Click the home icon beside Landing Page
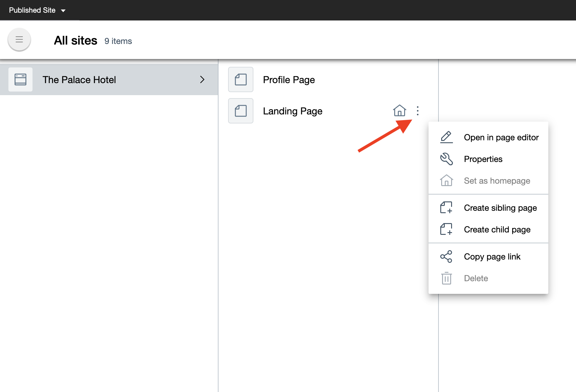Viewport: 576px width, 392px height. tap(400, 111)
